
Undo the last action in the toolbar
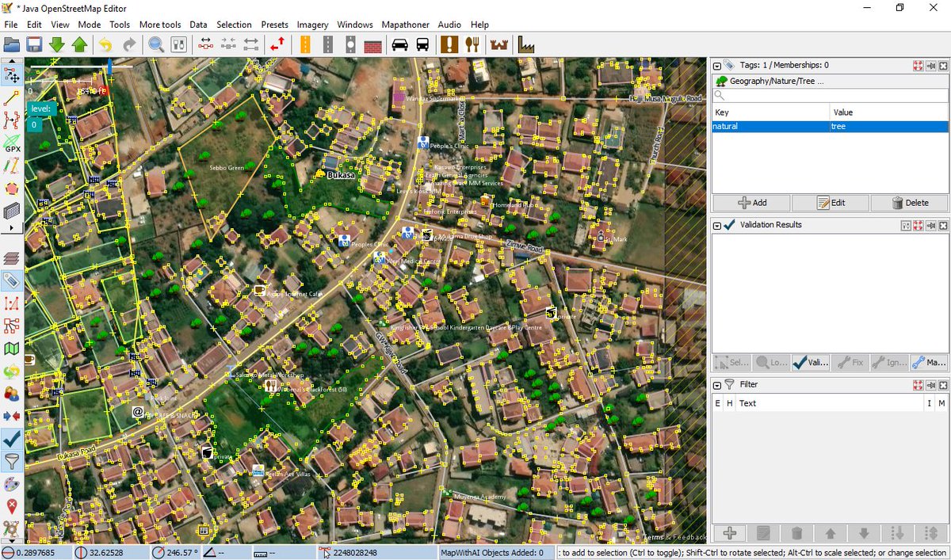click(x=105, y=45)
